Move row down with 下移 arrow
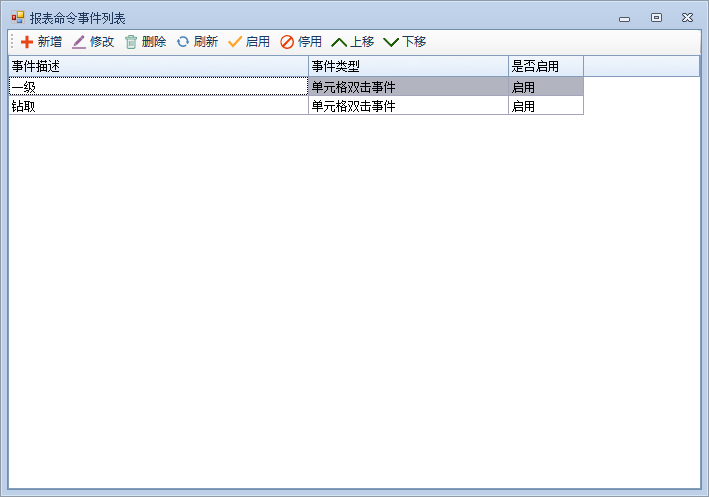The image size is (709, 497). click(x=392, y=42)
